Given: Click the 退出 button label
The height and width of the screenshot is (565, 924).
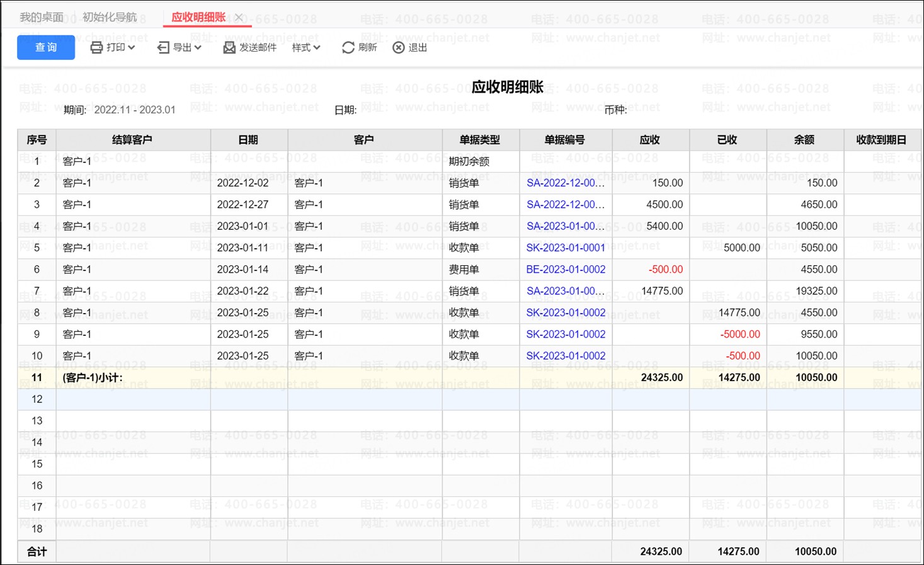Looking at the screenshot, I should pyautogui.click(x=418, y=47).
